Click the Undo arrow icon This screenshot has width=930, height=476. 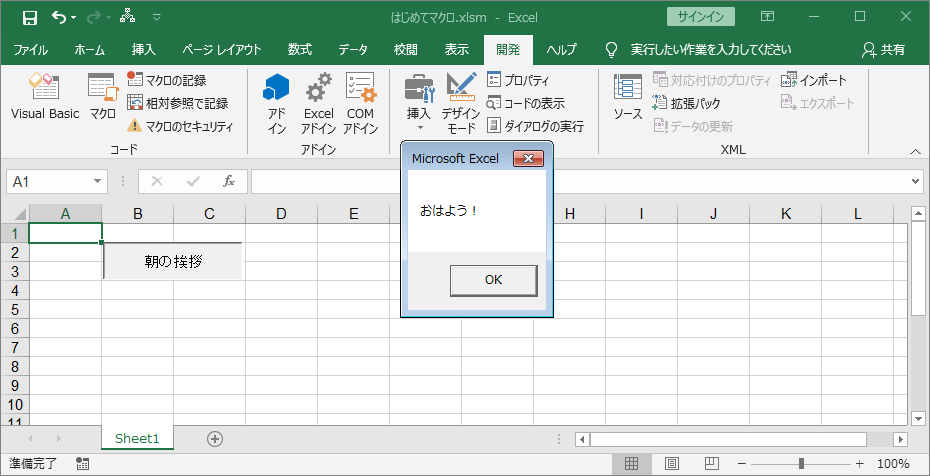point(59,17)
